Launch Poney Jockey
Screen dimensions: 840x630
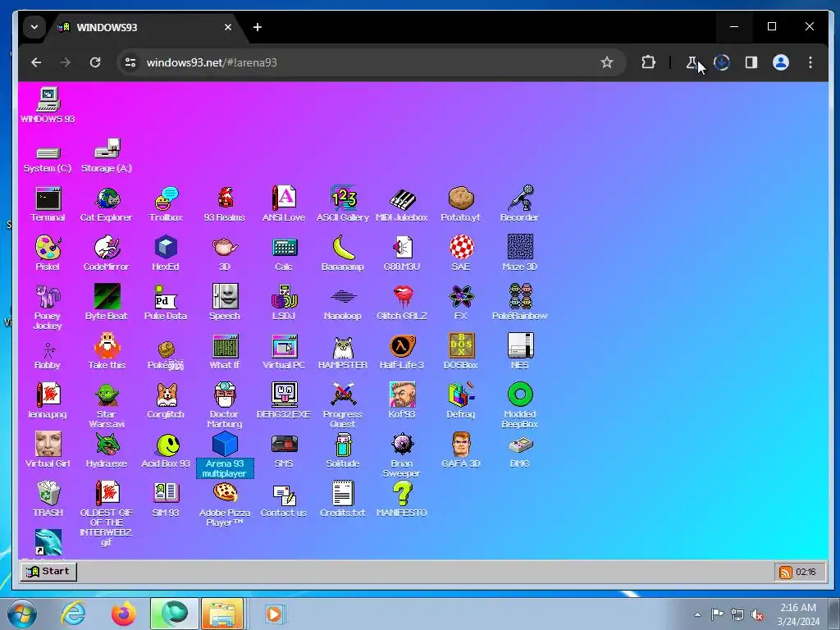(48, 307)
